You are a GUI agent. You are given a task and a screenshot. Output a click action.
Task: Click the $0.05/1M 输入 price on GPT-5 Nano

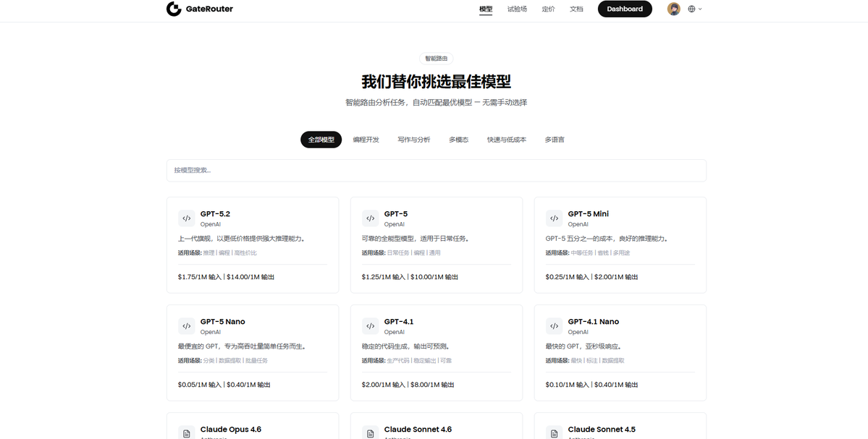199,385
